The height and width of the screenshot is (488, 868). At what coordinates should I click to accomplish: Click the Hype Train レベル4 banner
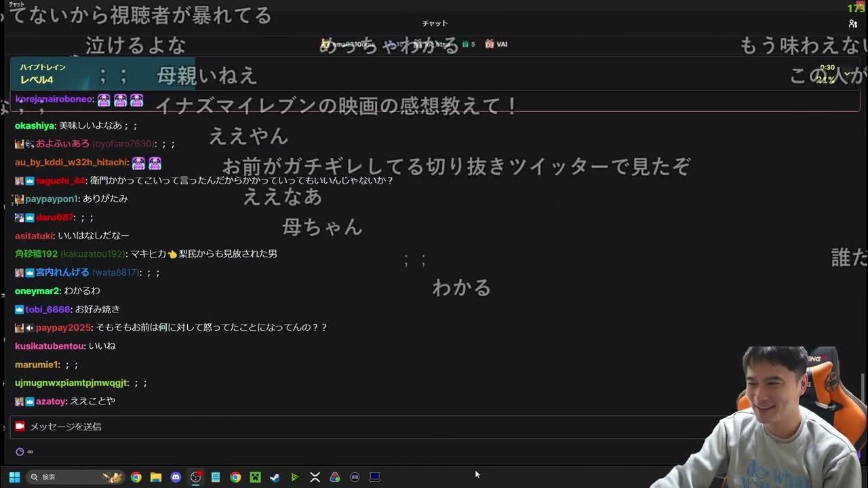434,74
